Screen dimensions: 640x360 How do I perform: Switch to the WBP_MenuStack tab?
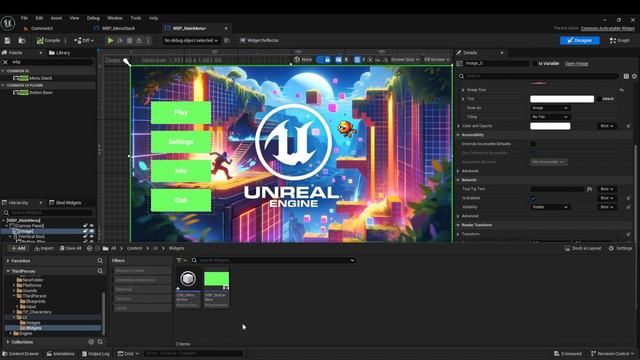point(118,29)
